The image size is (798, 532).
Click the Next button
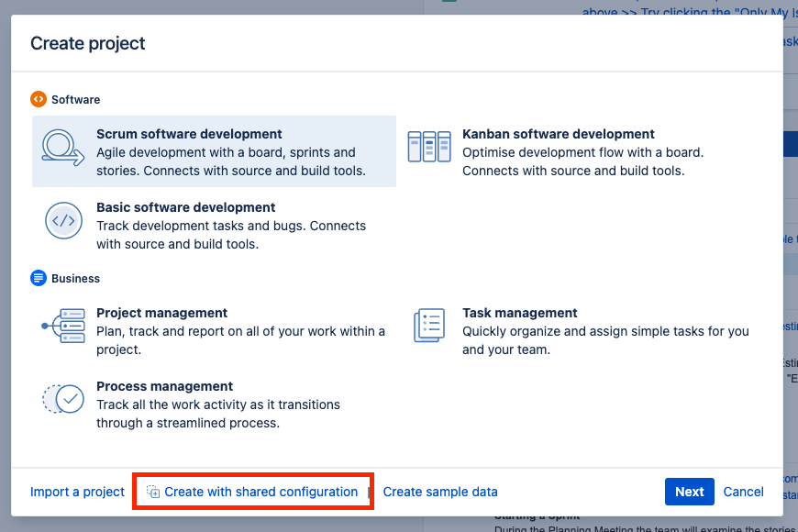(690, 492)
